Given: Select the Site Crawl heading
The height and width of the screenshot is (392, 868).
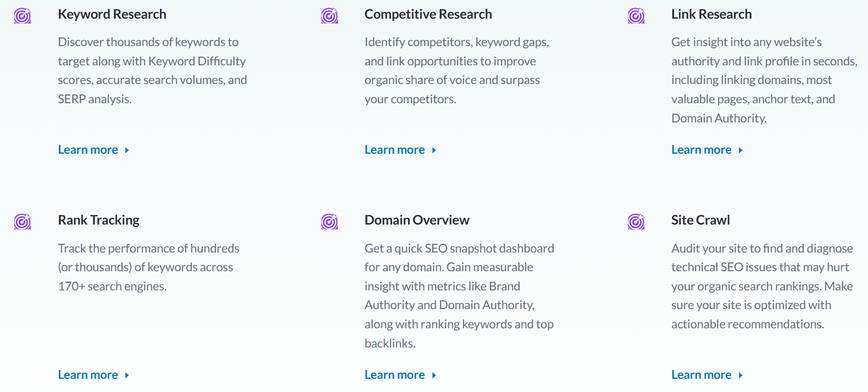Looking at the screenshot, I should coord(700,220).
